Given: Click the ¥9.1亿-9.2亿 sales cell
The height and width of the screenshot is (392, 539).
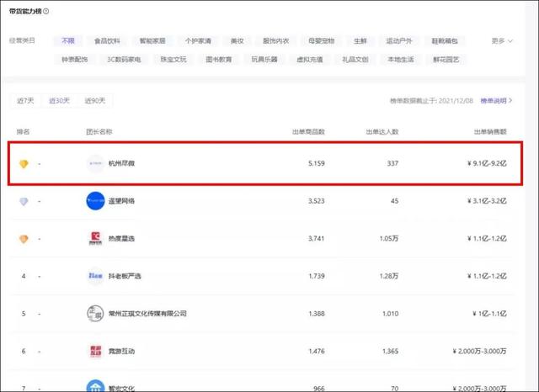Looking at the screenshot, I should tap(487, 163).
